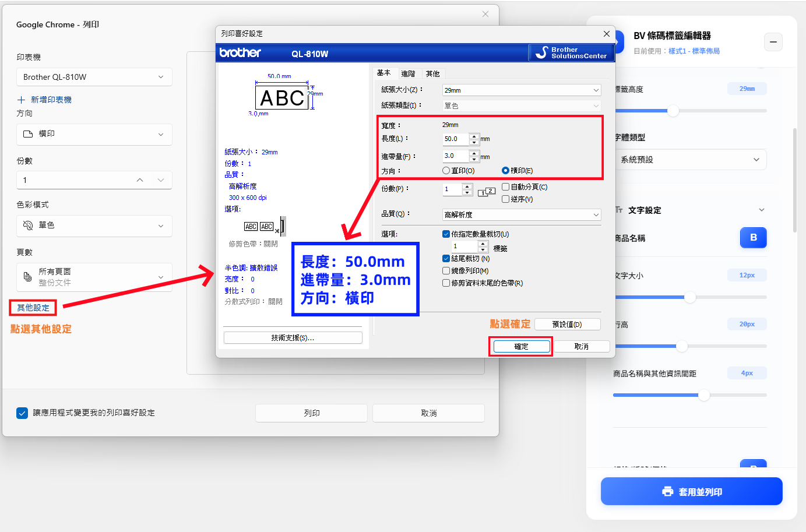Image resolution: width=806 pixels, height=532 pixels.
Task: Collapse the copies stepper up arrow in the Chrome dialog
Action: 140,180
